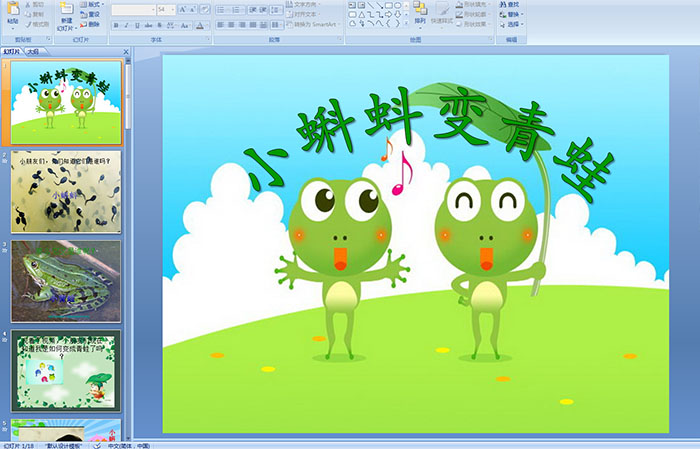Toggle Text Shadow (S) formatting
Image resolution: width=700 pixels, height=449 pixels.
(x=160, y=25)
